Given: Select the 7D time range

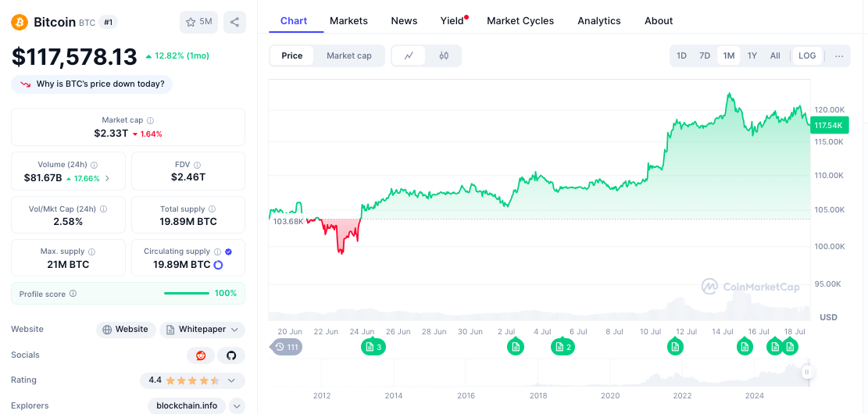Looking at the screenshot, I should tap(705, 55).
